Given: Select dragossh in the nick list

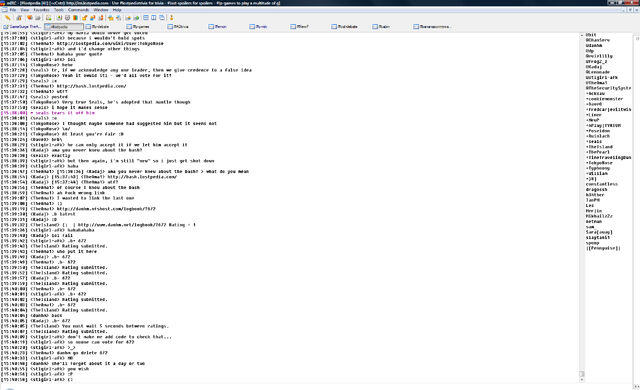Looking at the screenshot, I should point(597,189).
